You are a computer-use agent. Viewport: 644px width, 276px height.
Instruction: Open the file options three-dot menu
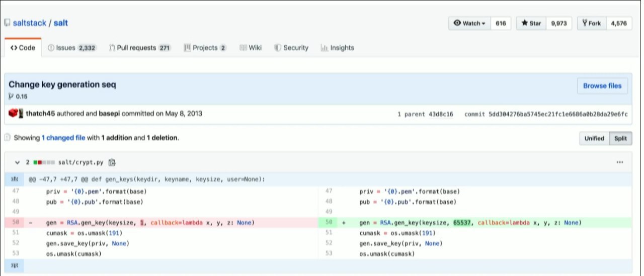click(620, 162)
